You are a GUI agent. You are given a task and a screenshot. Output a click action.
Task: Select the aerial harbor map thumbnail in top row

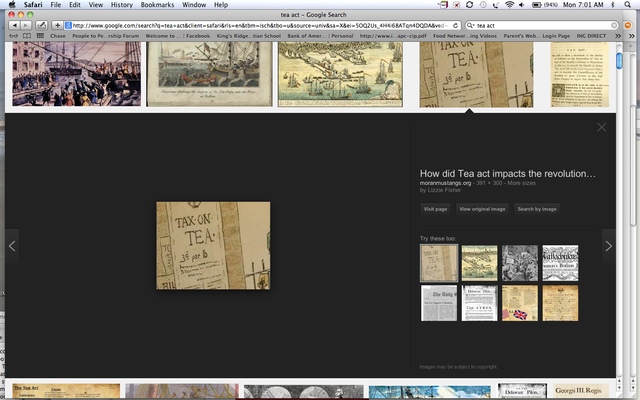tap(340, 74)
